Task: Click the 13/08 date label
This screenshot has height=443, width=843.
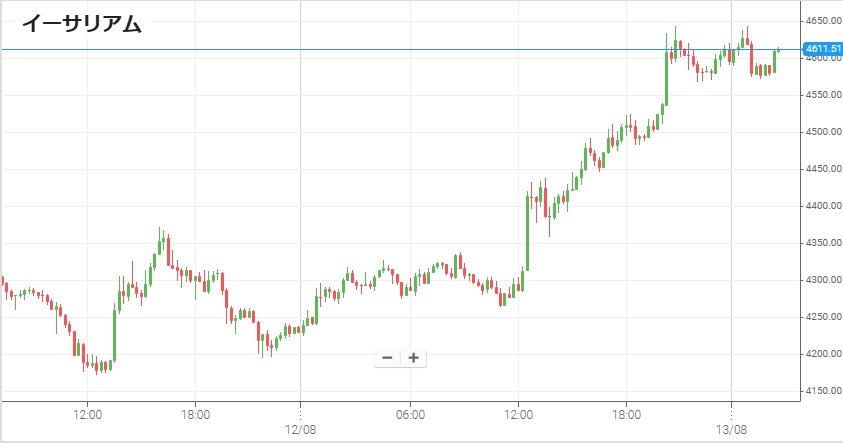Action: (731, 430)
